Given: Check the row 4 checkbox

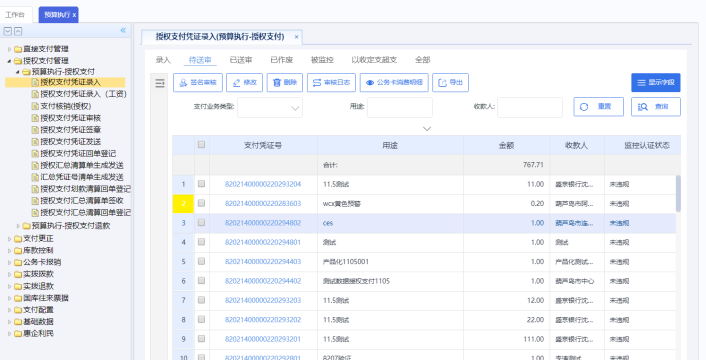Looking at the screenshot, I should [201, 242].
